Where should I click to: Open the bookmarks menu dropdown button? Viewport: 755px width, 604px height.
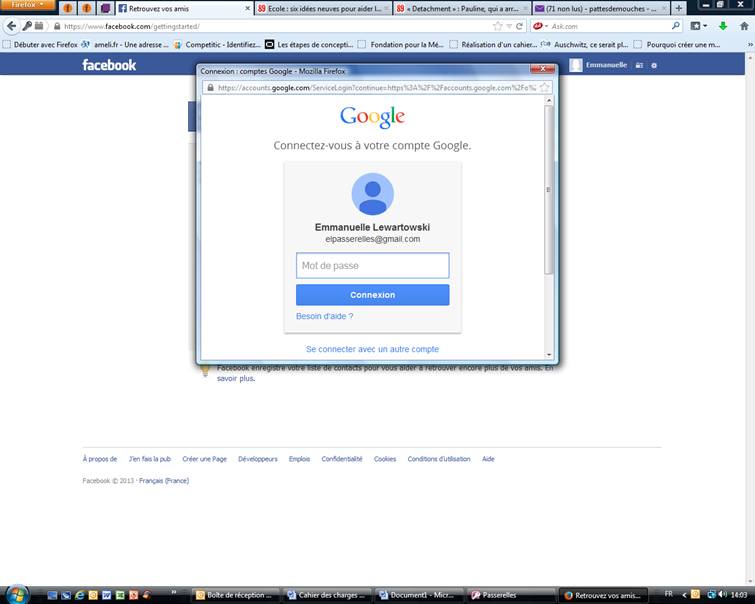(699, 26)
